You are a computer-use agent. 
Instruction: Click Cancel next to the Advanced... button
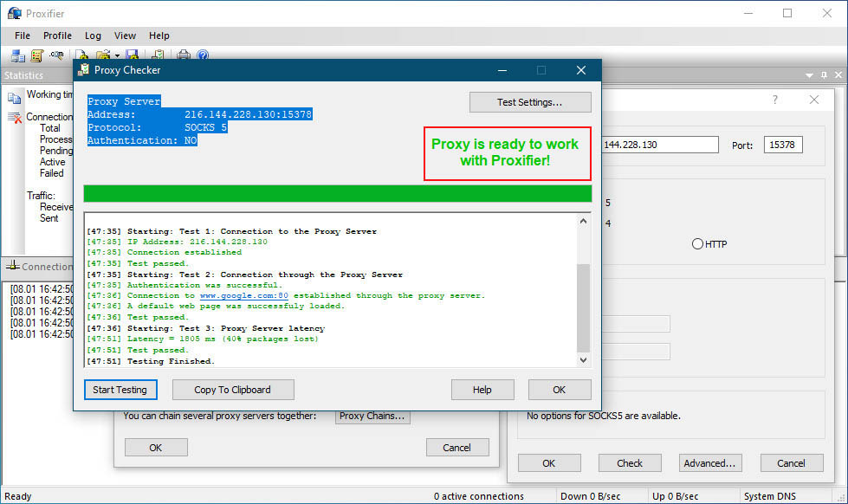pyautogui.click(x=791, y=463)
